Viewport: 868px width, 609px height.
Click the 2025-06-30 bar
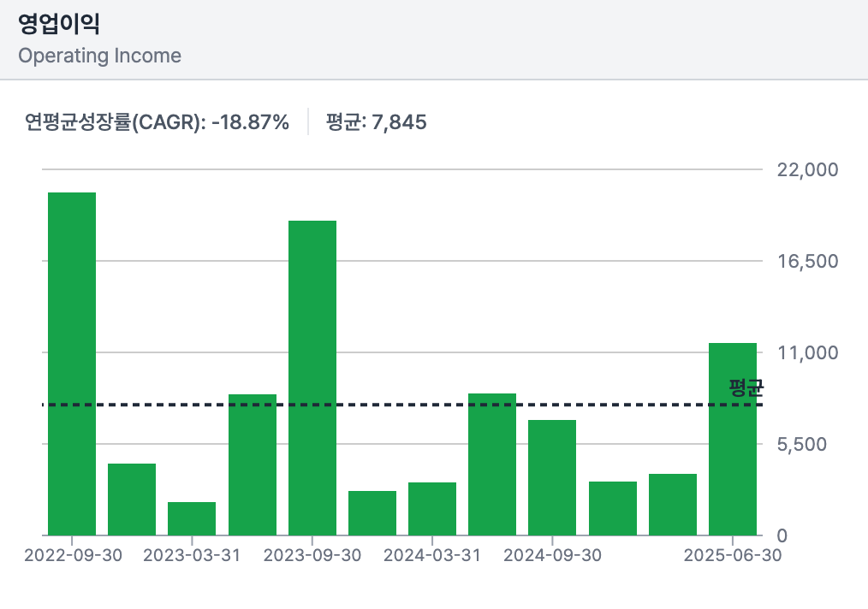point(733,439)
